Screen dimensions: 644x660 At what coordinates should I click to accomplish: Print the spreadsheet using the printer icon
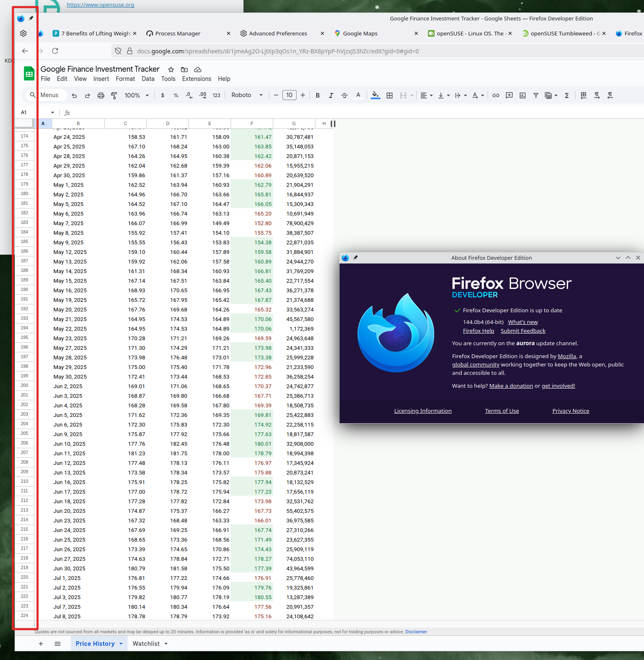tap(101, 95)
